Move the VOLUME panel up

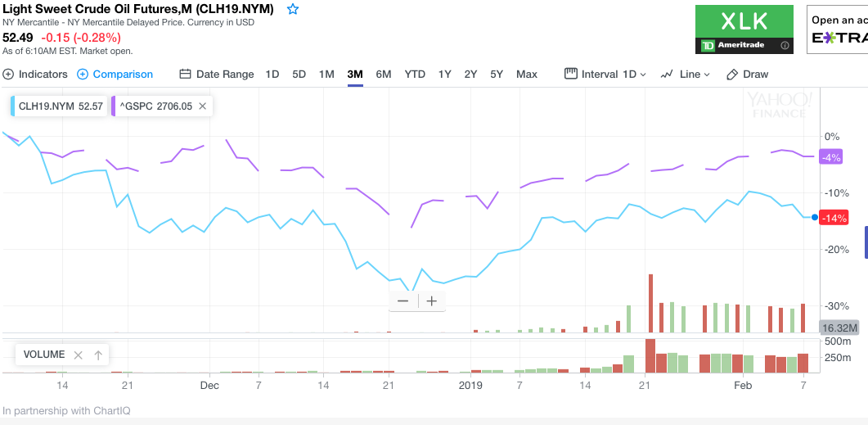coord(98,355)
